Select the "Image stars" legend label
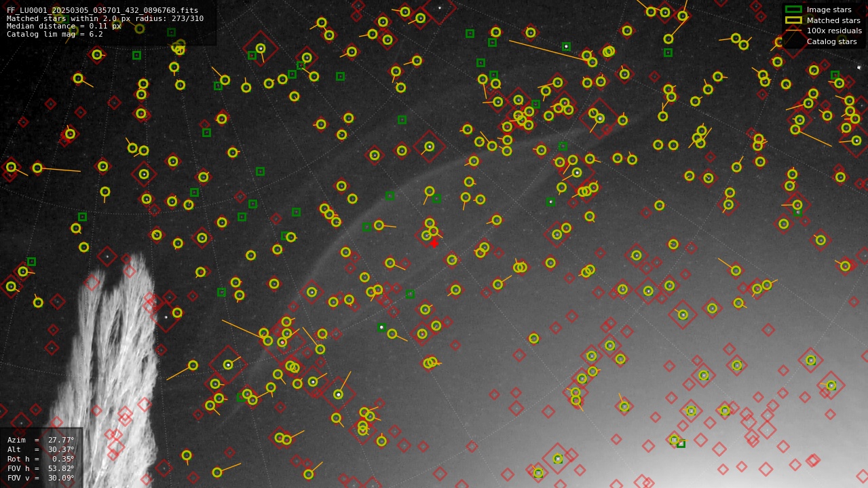The width and height of the screenshot is (868, 488). (x=829, y=10)
